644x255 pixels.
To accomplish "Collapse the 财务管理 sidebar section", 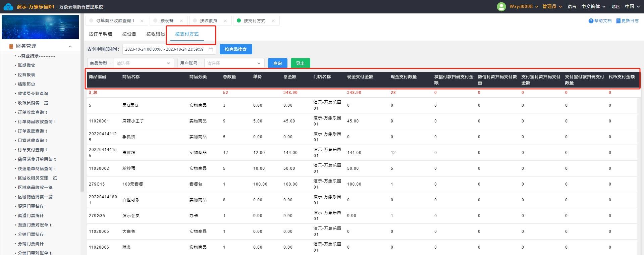I will (x=70, y=46).
